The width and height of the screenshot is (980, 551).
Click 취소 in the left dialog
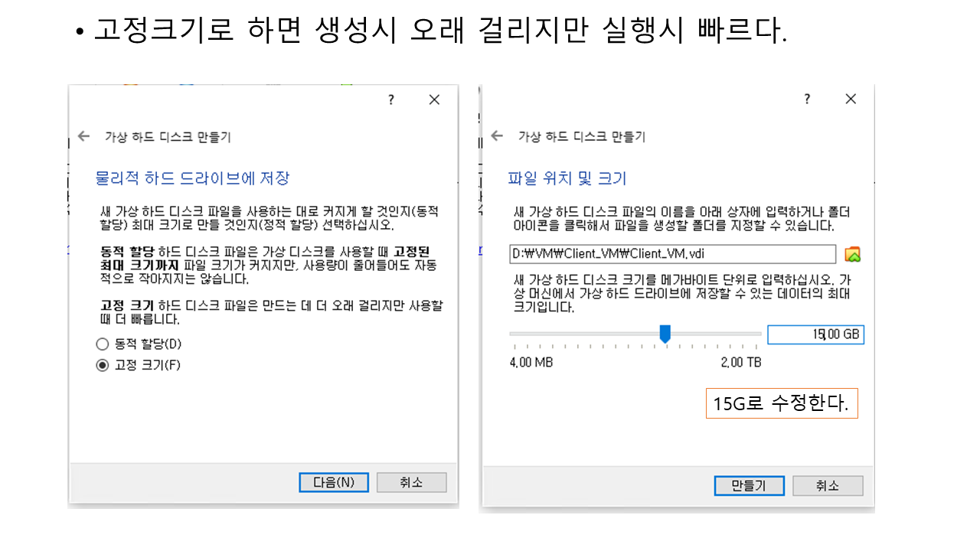[411, 482]
